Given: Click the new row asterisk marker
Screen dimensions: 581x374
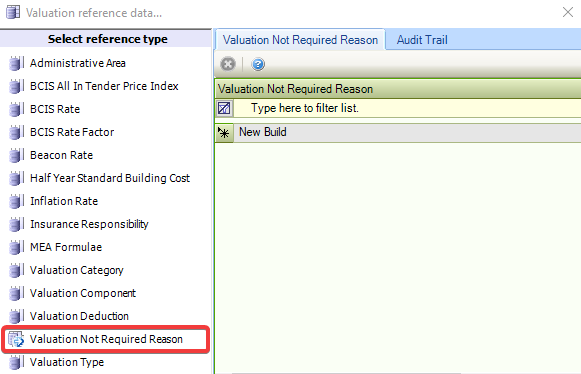Looking at the screenshot, I should (224, 133).
